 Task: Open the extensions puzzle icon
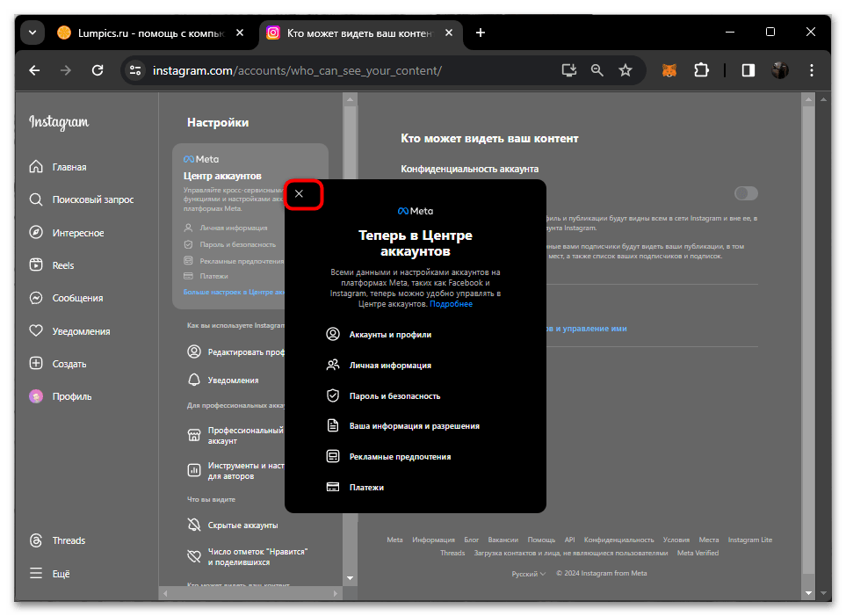pyautogui.click(x=701, y=70)
